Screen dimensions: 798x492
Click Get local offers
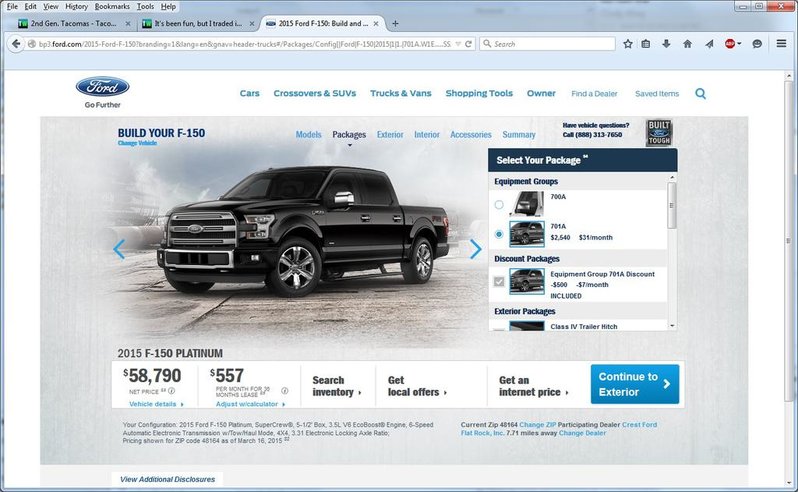pos(417,386)
